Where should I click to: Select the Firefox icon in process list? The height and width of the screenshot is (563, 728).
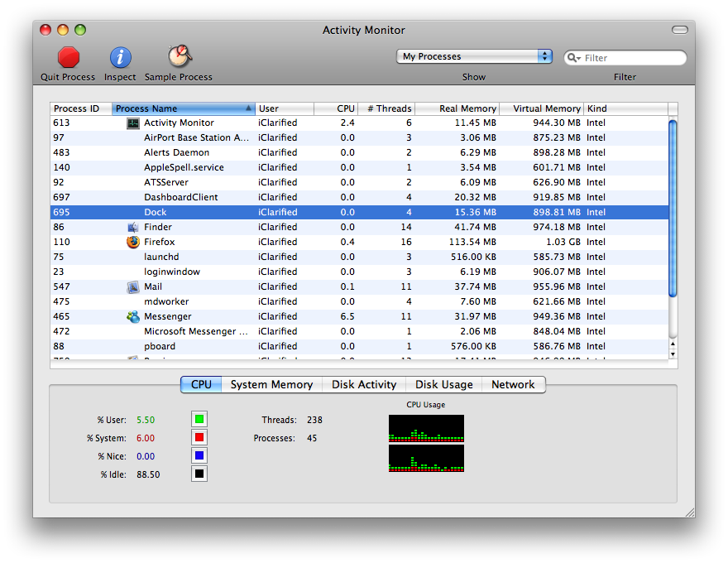(133, 242)
